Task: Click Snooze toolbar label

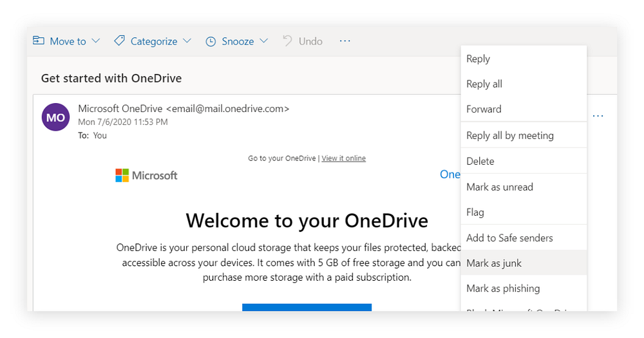Action: coord(238,41)
